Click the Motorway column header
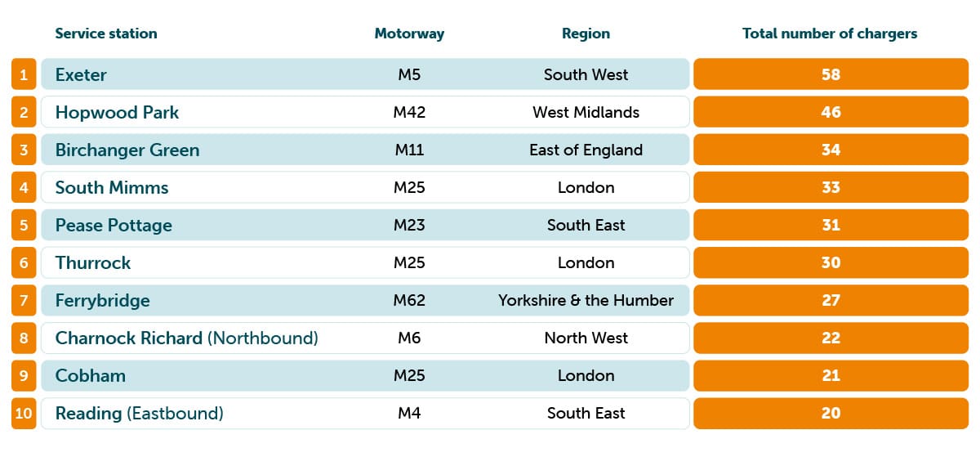Image resolution: width=980 pixels, height=457 pixels. (409, 34)
